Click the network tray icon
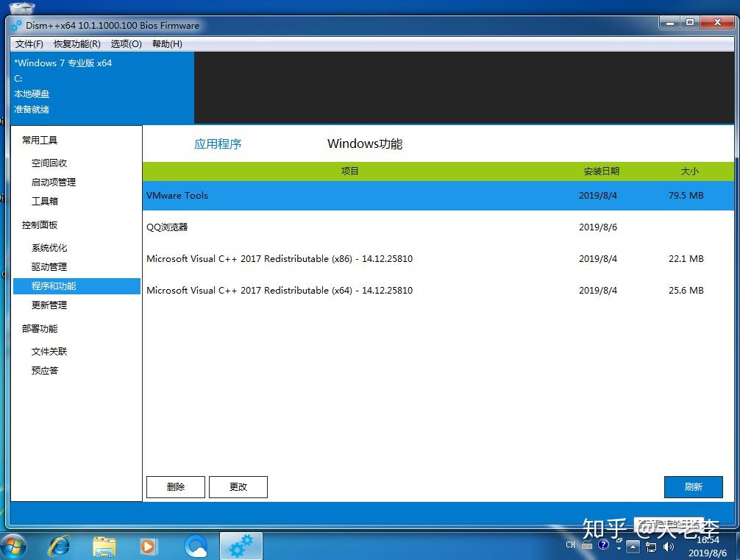Screen dimensions: 740x560 coord(651,547)
